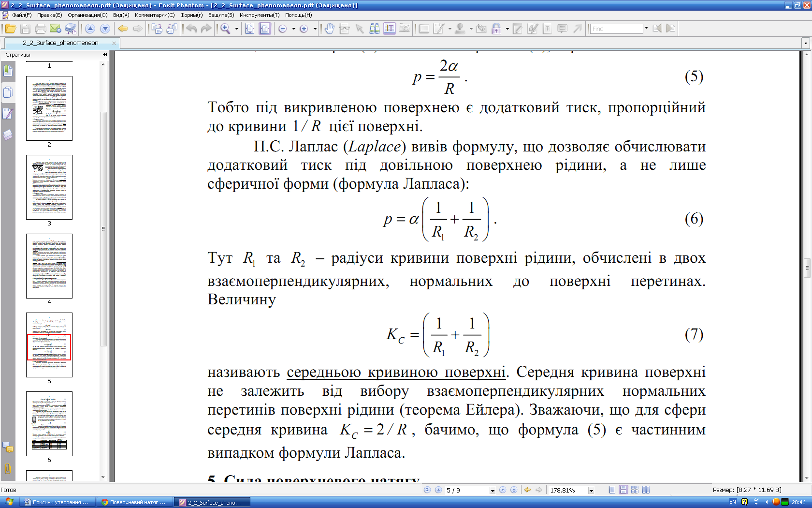Select the 2_2_Surface_phenomeneon document tab
Screen dimensions: 812x508
point(61,43)
